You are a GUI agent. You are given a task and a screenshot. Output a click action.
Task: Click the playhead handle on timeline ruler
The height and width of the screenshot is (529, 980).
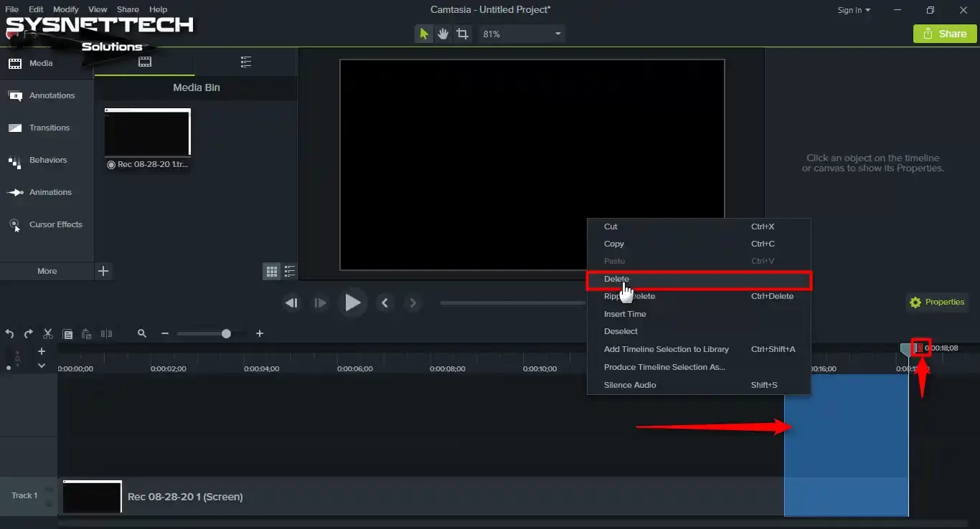pos(907,349)
